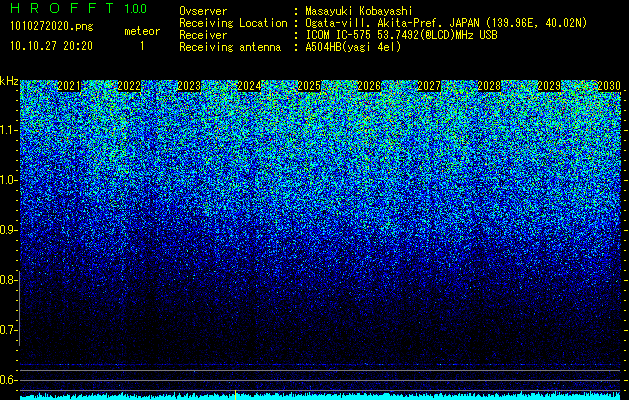Click the yellow meteor marker in level strip
629x400 pixels.
click(235, 395)
